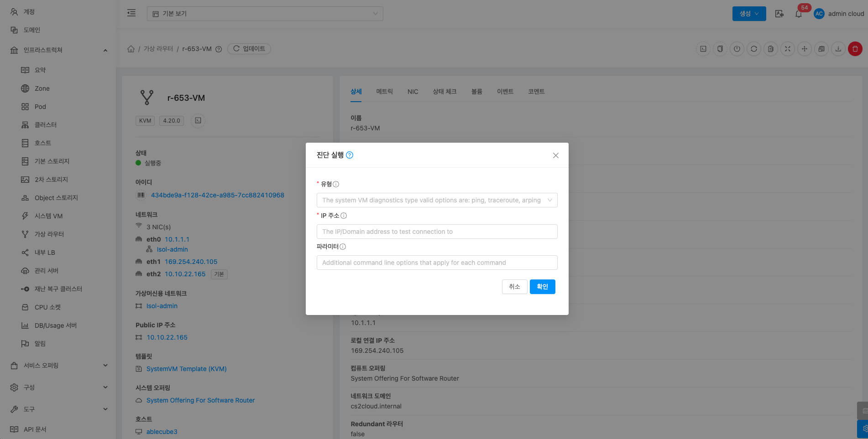The width and height of the screenshot is (868, 439).
Task: Click the console icon under r-653-VM name
Action: click(198, 121)
